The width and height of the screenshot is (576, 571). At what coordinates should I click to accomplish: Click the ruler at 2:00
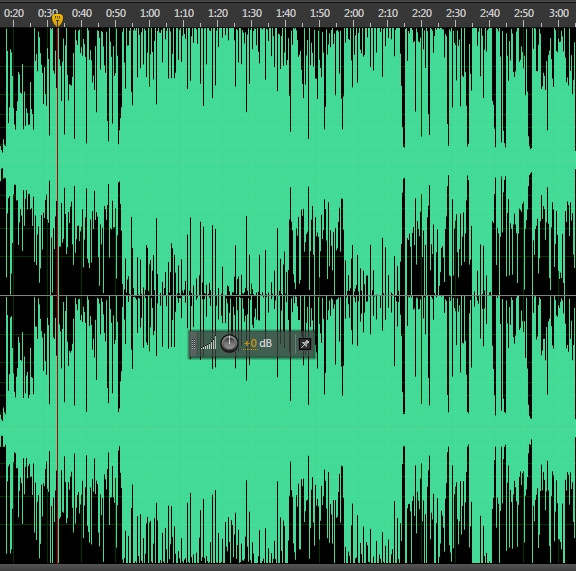point(354,14)
